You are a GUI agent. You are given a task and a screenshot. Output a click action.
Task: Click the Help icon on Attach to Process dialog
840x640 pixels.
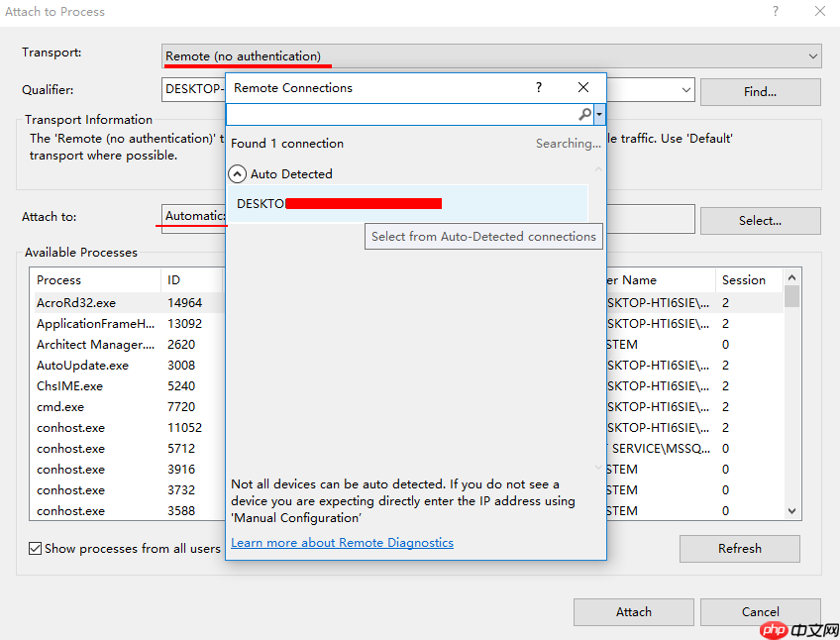pos(775,12)
